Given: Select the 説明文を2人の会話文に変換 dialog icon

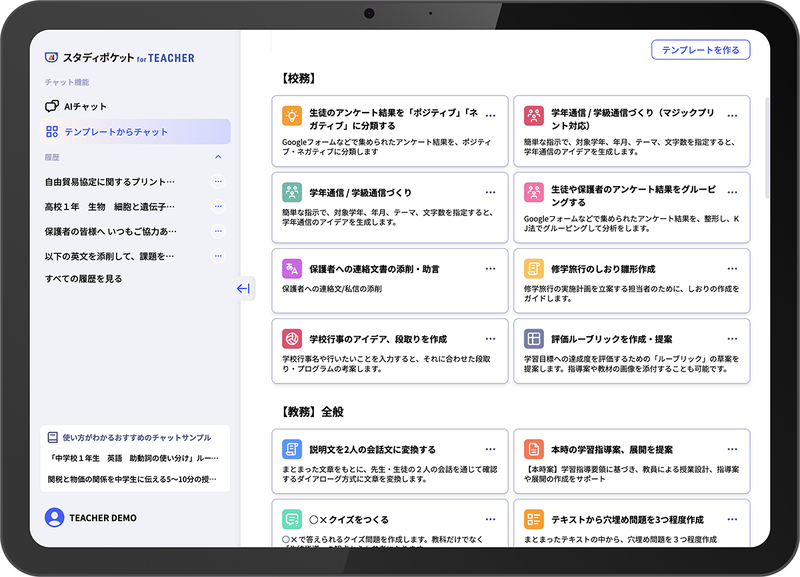Looking at the screenshot, I should pyautogui.click(x=289, y=450).
